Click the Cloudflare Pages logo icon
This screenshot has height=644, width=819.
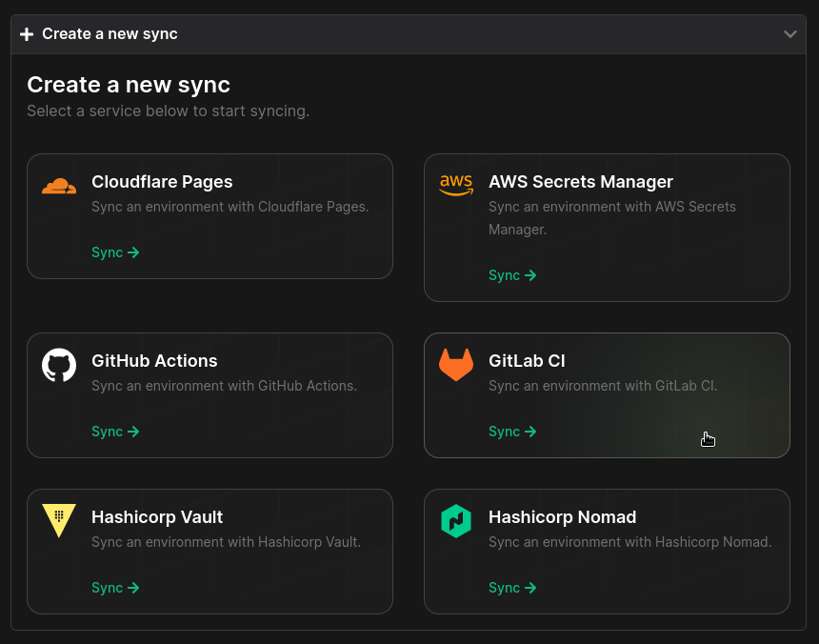59,186
